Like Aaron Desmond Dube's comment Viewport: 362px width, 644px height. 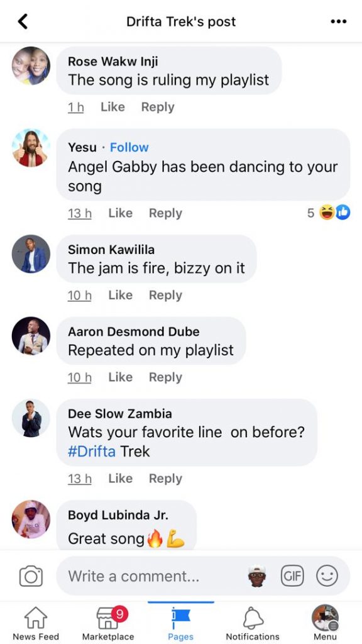point(120,377)
